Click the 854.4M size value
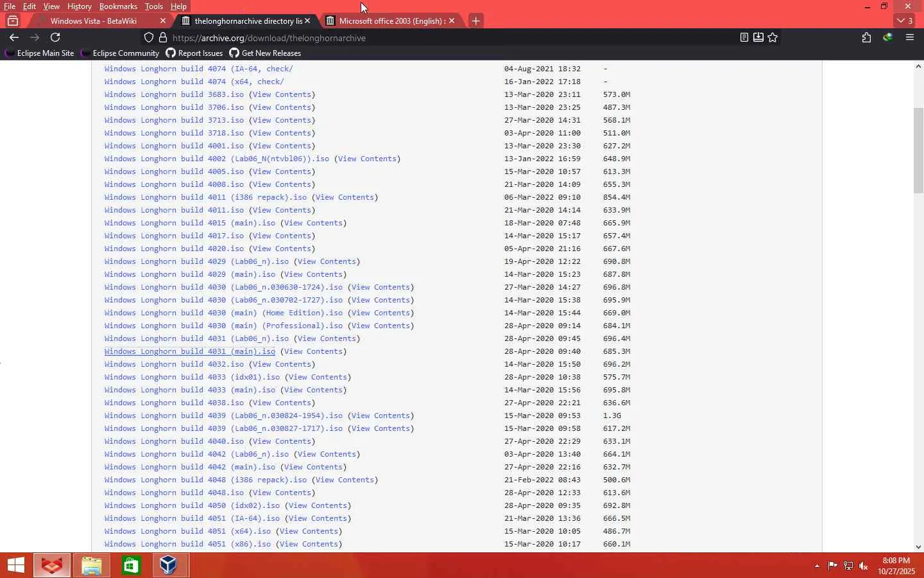924x578 pixels. point(617,197)
